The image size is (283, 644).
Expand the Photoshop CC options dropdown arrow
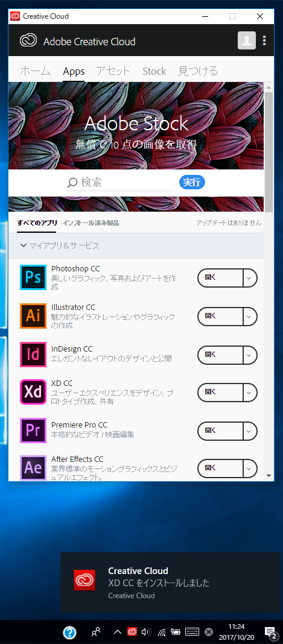coord(249,278)
